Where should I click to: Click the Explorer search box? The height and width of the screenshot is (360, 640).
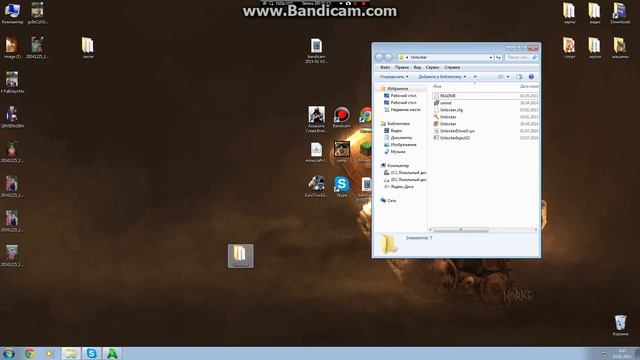tap(521, 58)
